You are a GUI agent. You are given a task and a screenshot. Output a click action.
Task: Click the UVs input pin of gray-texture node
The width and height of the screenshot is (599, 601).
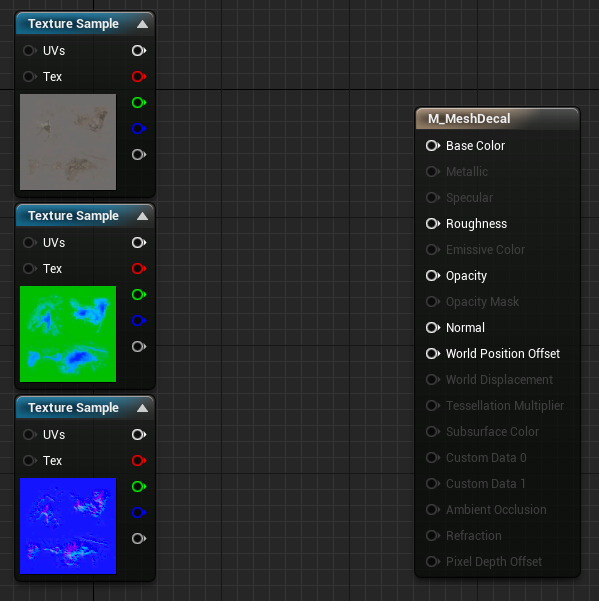[30, 51]
